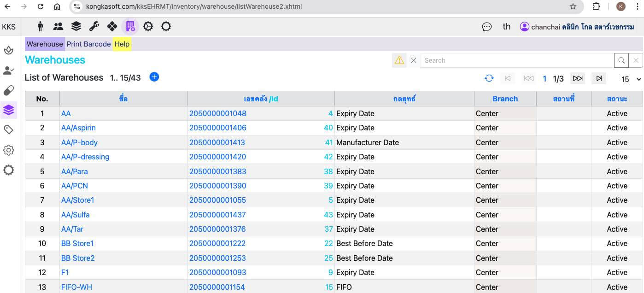This screenshot has height=293, width=644.
Task: Click the yellow warning triangle icon
Action: pos(399,60)
